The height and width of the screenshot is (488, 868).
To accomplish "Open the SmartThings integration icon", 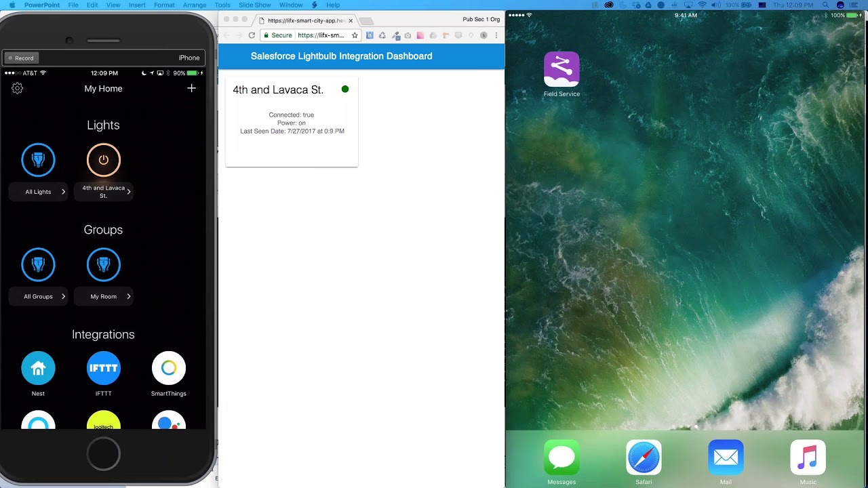I will pos(169,368).
